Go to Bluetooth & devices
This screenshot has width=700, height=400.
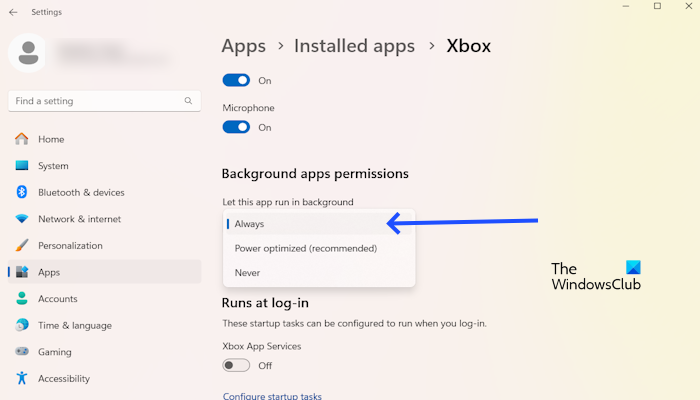[104, 192]
